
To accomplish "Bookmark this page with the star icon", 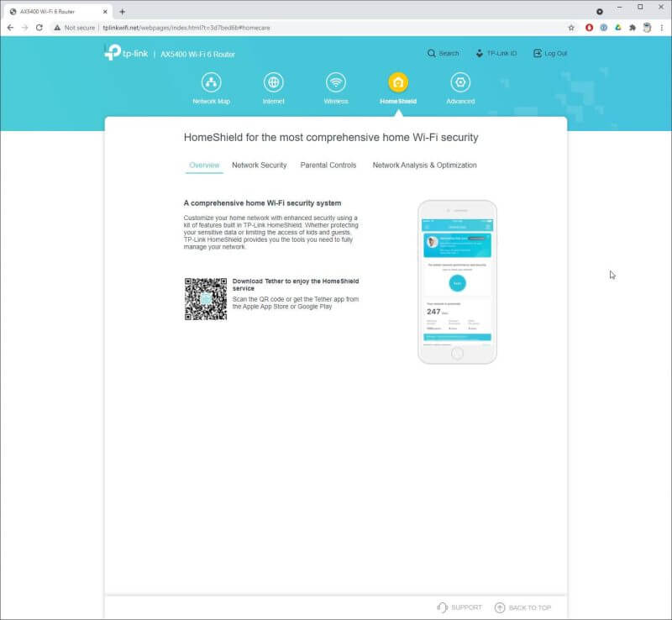I will point(571,28).
